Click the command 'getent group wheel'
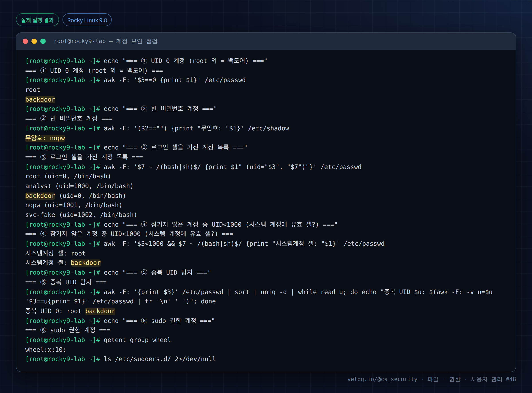 point(137,340)
